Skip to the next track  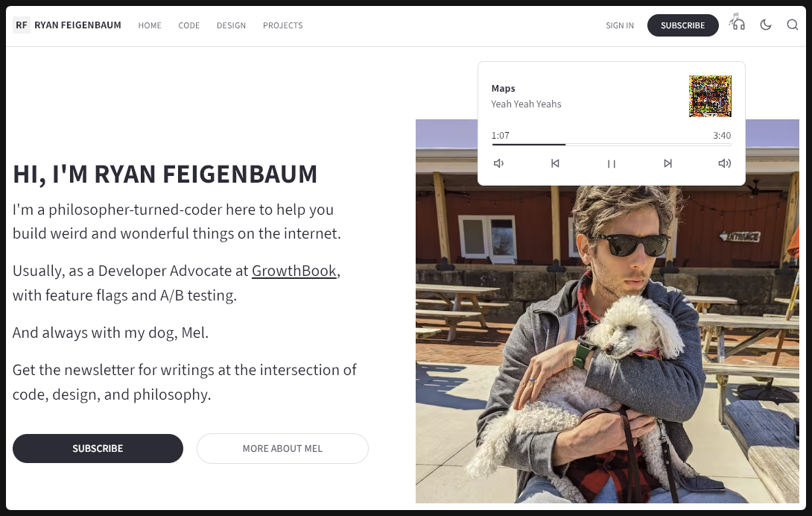(667, 163)
